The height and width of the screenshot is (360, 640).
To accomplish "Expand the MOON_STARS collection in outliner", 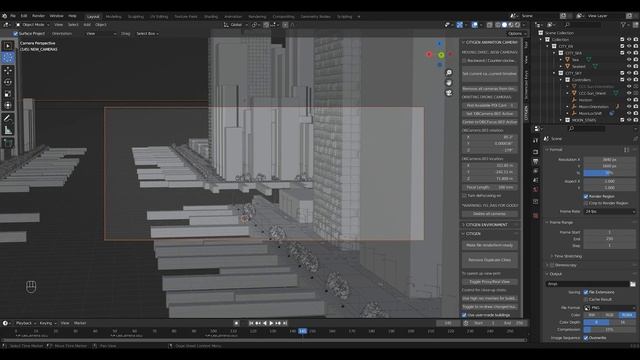I will [x=561, y=120].
